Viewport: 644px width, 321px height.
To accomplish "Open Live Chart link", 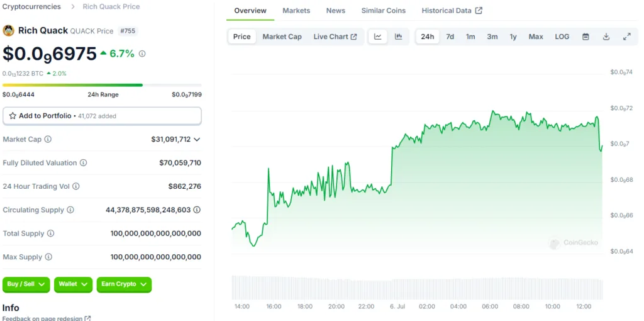I will coord(335,37).
